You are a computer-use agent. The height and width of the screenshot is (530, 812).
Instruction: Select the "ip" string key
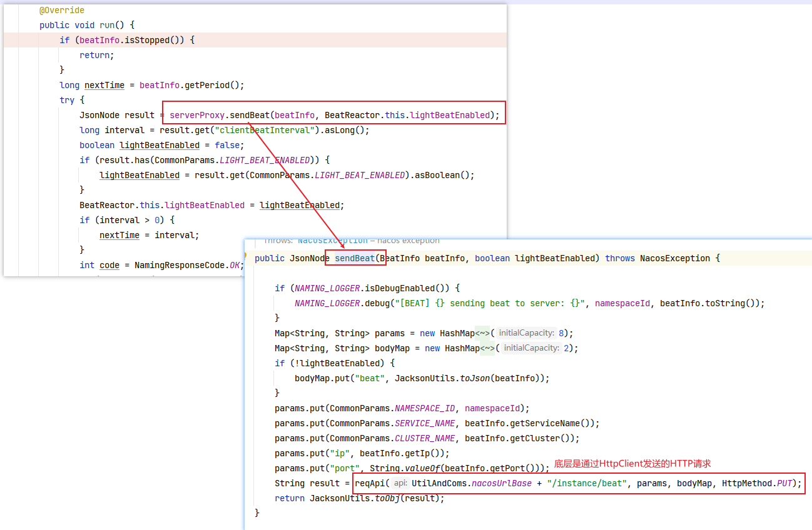340,453
